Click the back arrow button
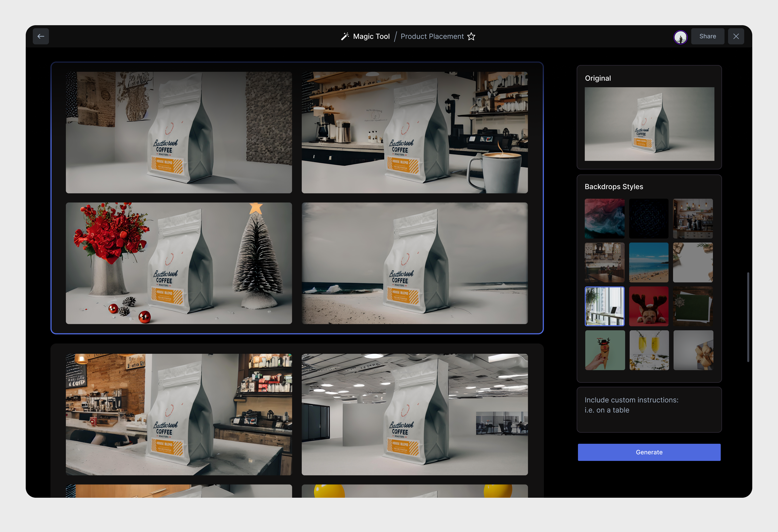The height and width of the screenshot is (532, 778). 41,36
